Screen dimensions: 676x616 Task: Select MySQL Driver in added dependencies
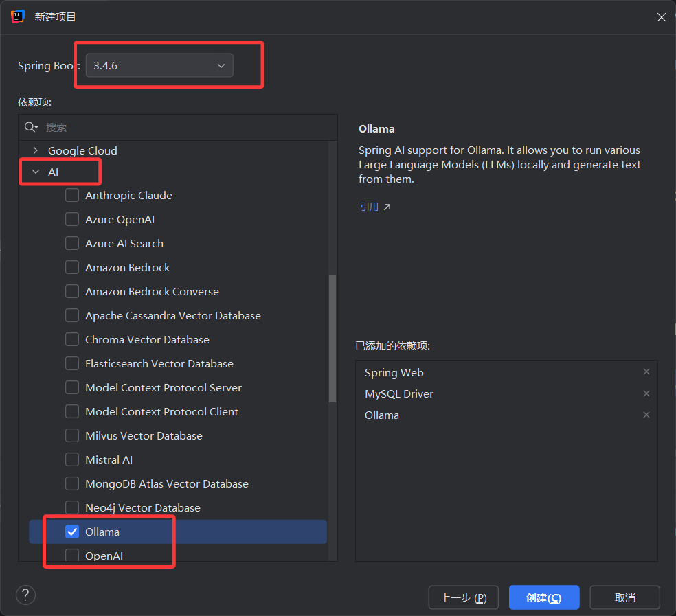(399, 394)
